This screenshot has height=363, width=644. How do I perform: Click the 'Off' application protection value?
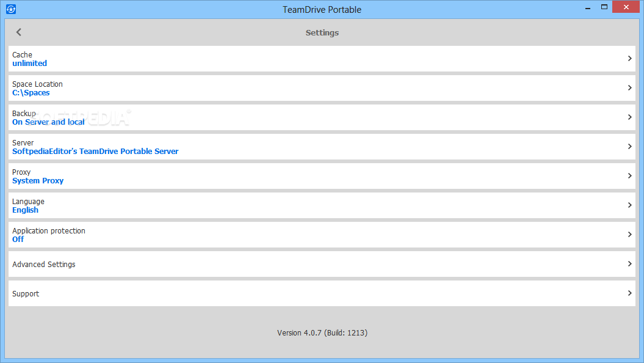coord(18,240)
